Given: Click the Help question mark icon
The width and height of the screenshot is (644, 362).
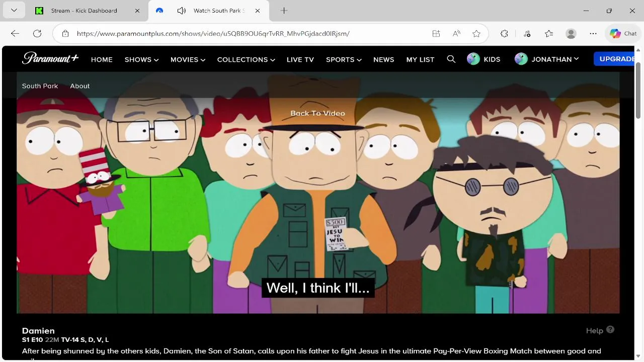Looking at the screenshot, I should 610,330.
